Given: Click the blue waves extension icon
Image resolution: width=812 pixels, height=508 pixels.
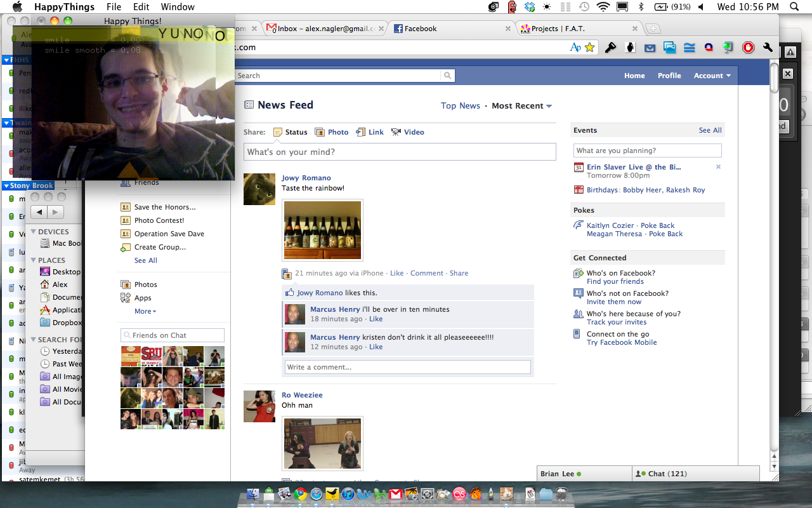Looking at the screenshot, I should point(689,47).
